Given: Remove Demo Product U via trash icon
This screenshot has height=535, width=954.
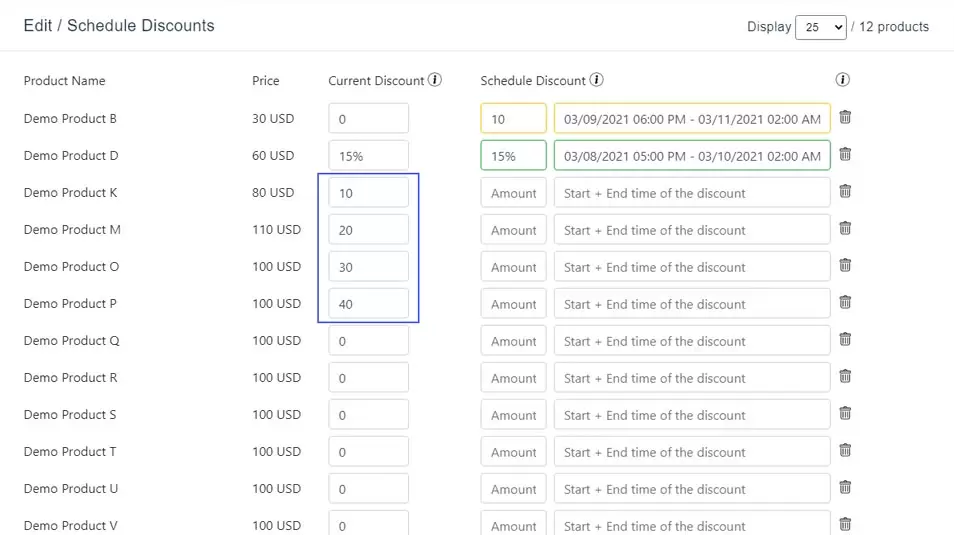Looking at the screenshot, I should point(845,488).
